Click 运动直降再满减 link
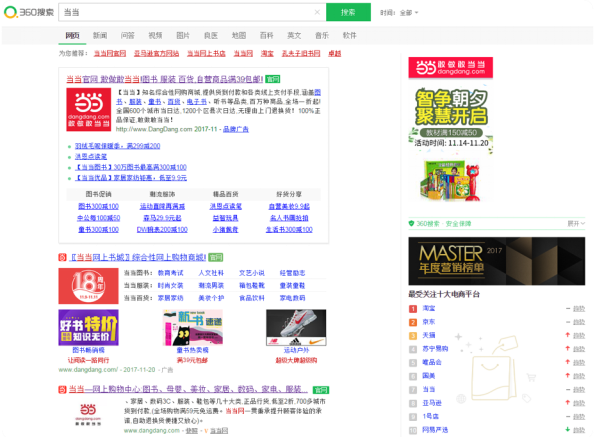The height and width of the screenshot is (438, 595). coord(162,206)
